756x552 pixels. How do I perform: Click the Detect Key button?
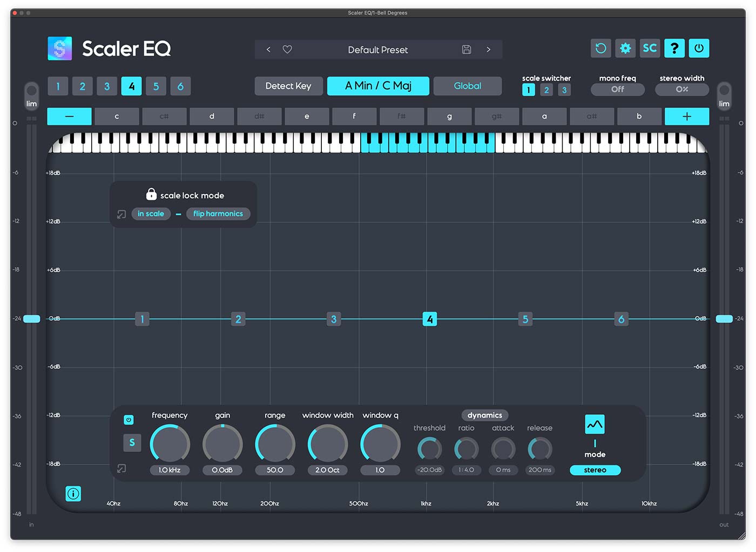(x=288, y=85)
